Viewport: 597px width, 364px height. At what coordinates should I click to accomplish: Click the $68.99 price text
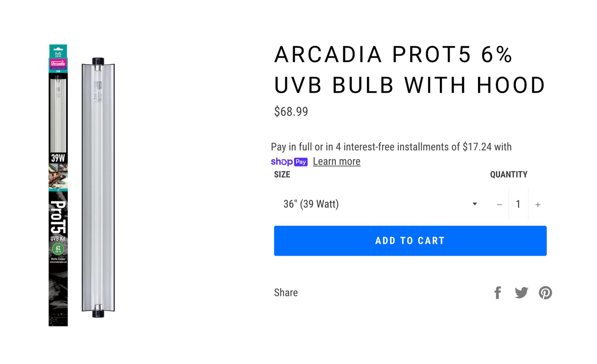(291, 111)
